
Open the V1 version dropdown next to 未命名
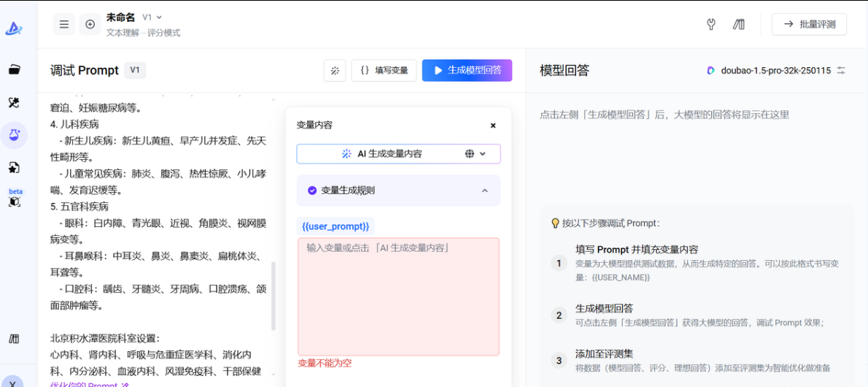pos(152,17)
